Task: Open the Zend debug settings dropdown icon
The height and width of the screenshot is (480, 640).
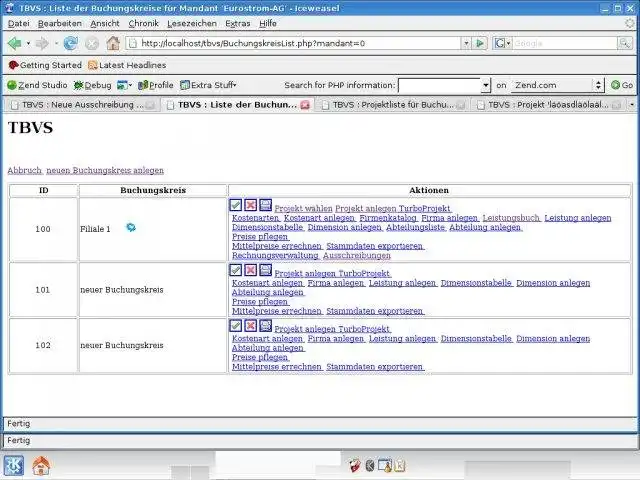Action: 124,85
